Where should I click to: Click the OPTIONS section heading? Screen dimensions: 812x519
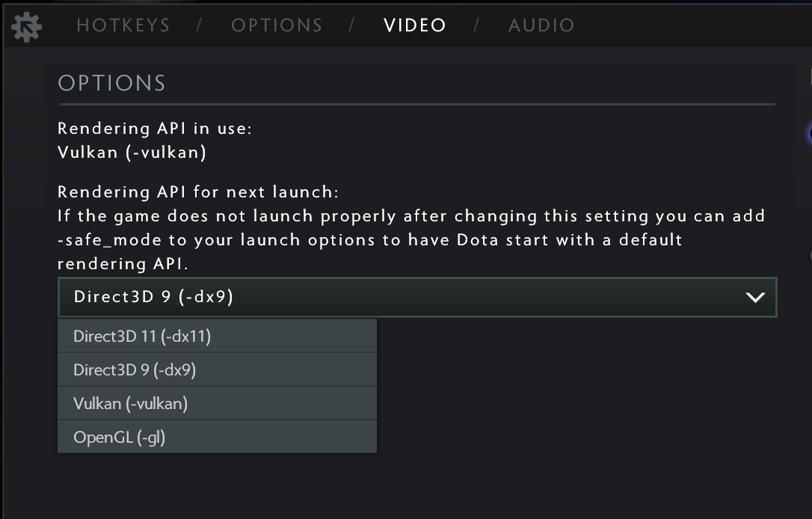[111, 82]
